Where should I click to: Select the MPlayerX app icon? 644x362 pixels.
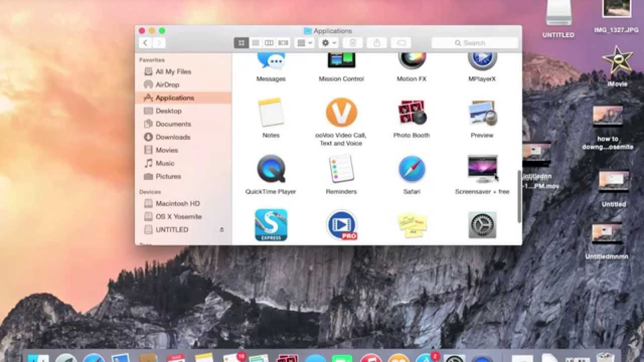pyautogui.click(x=482, y=61)
